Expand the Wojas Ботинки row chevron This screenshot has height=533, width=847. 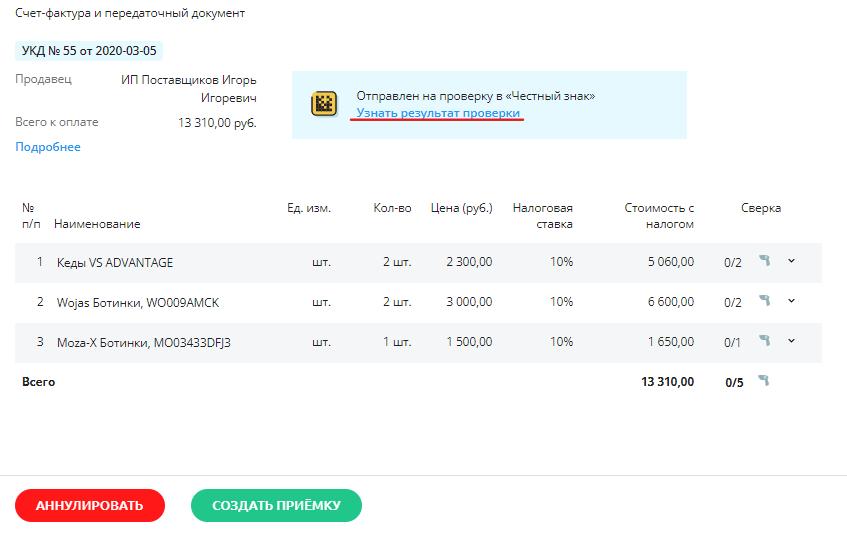coord(791,301)
